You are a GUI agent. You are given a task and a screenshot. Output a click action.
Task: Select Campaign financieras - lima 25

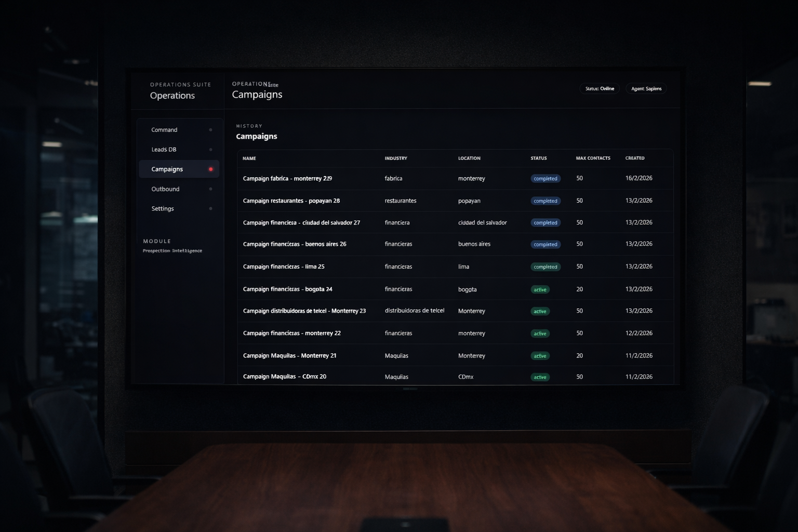pyautogui.click(x=284, y=267)
